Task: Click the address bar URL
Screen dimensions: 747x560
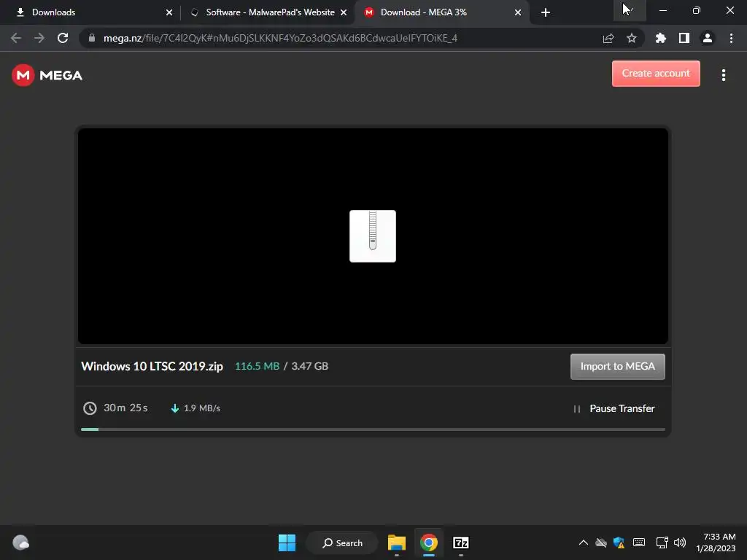Action: [x=280, y=38]
